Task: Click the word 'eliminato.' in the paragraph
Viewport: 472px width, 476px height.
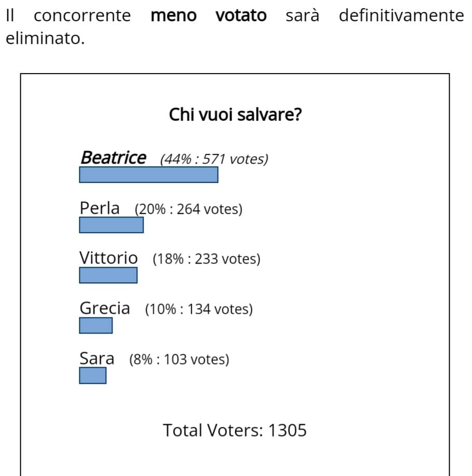Action: [x=45, y=38]
